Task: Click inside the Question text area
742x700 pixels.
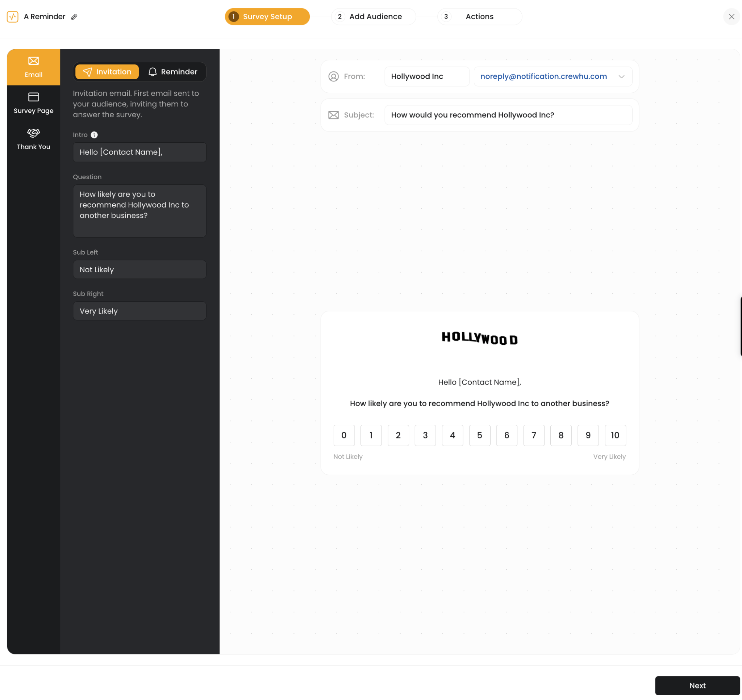Action: (x=139, y=211)
